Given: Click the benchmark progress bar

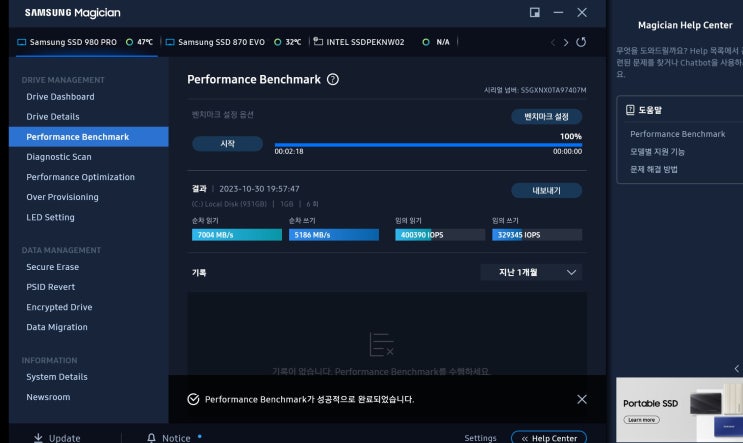Looking at the screenshot, I should 428,145.
